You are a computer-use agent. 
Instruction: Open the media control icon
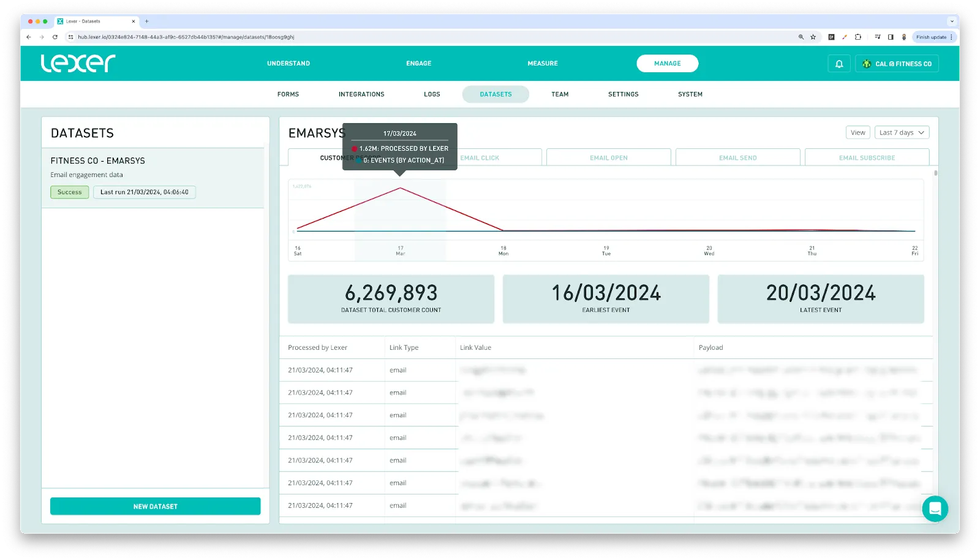pos(878,37)
